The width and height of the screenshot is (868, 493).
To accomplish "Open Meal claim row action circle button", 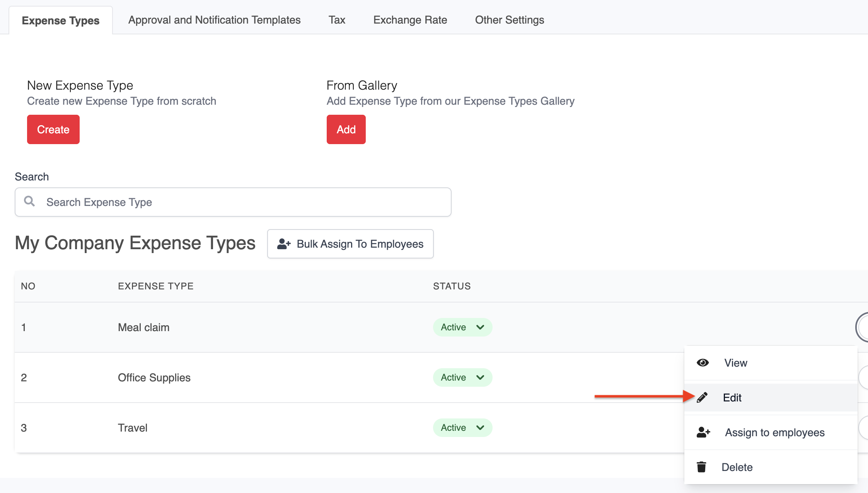I will tap(863, 327).
